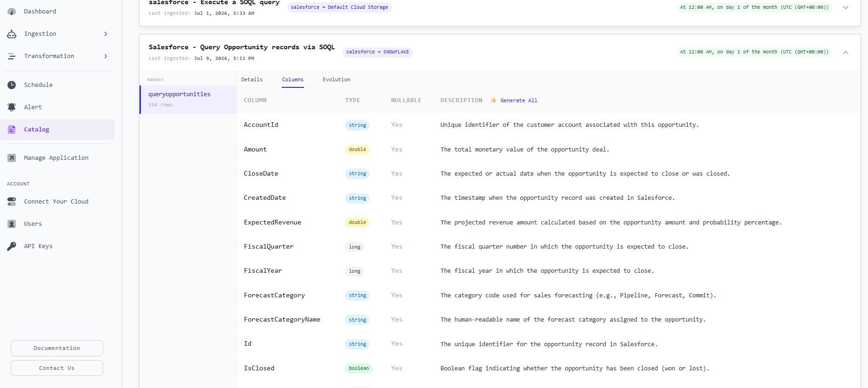Click the IsClosed column name
This screenshot has width=868, height=388.
point(259,368)
